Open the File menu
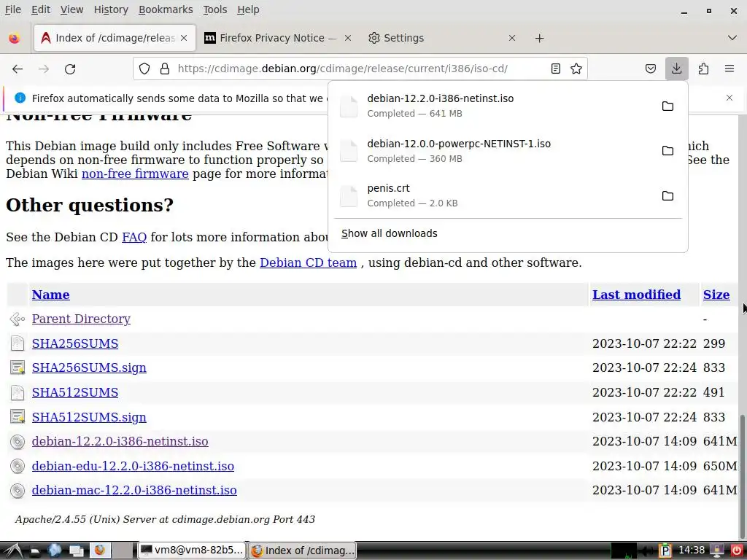Screen dimensions: 747x560 [13, 9]
